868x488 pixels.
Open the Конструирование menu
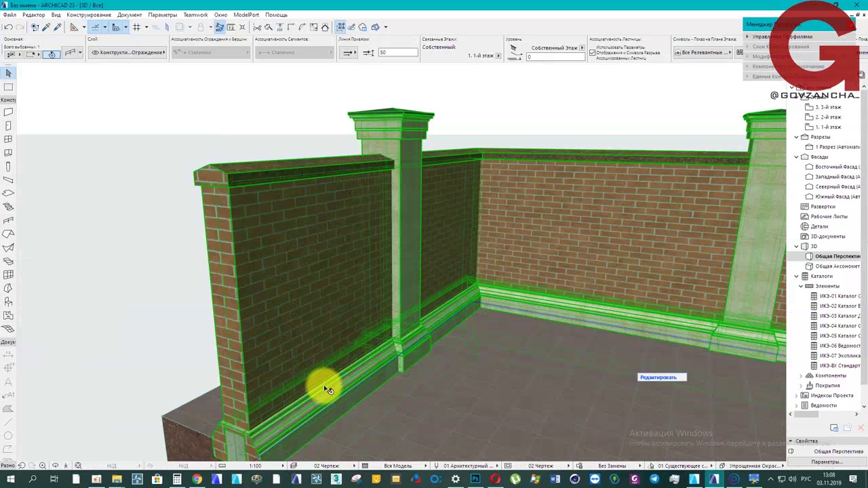[89, 15]
